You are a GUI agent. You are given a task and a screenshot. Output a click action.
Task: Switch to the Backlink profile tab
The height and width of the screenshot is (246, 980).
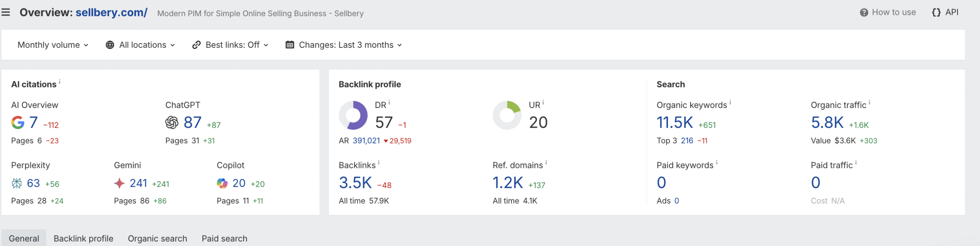pyautogui.click(x=83, y=239)
